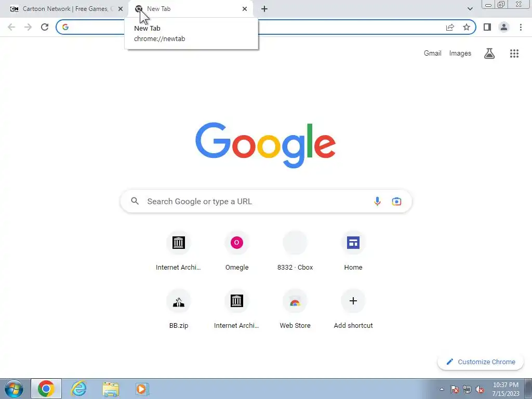Reload the current page
Image resolution: width=532 pixels, height=399 pixels.
pos(45,27)
